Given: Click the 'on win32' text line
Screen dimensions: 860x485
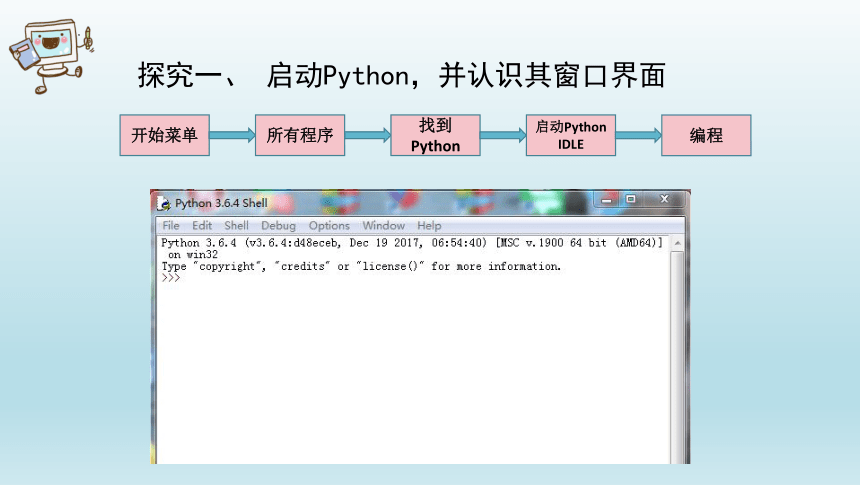Looking at the screenshot, I should 193,255.
